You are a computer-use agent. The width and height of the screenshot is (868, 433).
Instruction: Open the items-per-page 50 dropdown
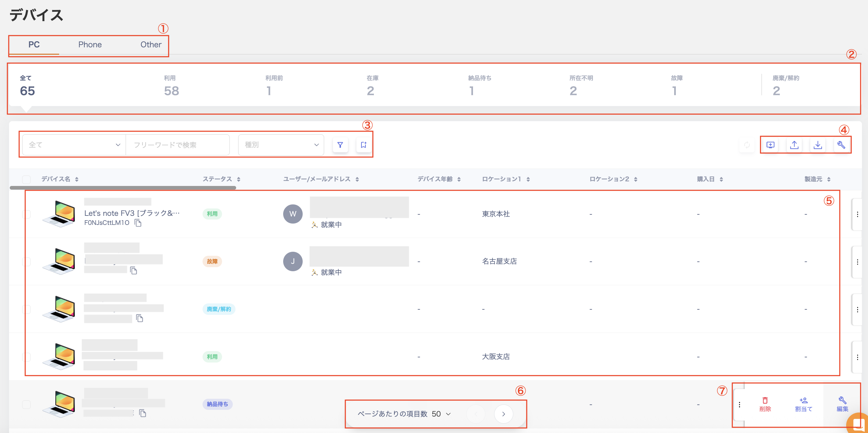[x=441, y=414]
